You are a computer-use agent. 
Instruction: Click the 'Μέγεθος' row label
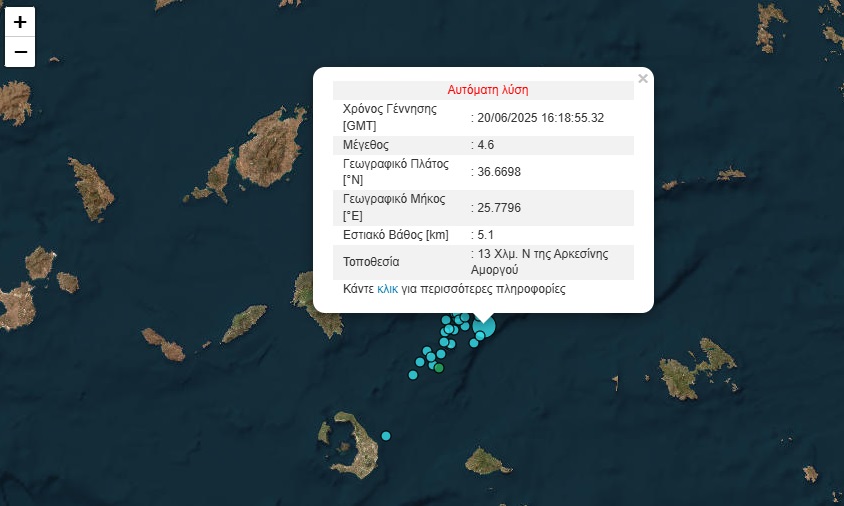pyautogui.click(x=365, y=145)
